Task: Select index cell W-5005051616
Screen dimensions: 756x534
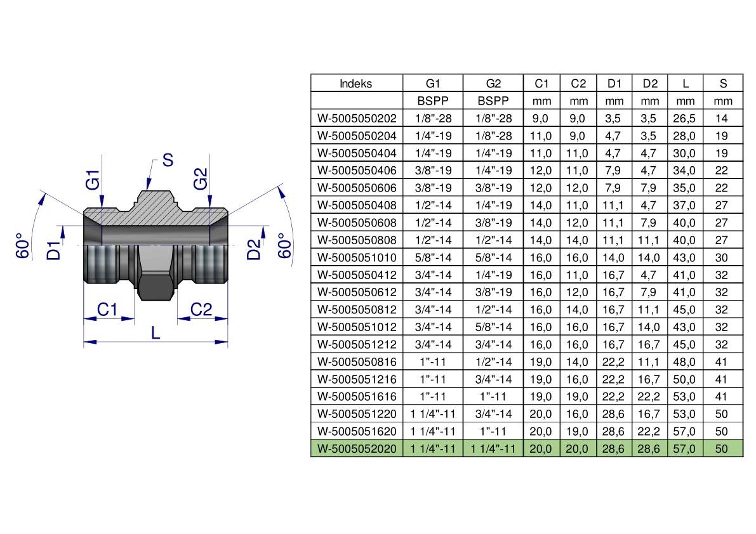Action: tap(356, 397)
